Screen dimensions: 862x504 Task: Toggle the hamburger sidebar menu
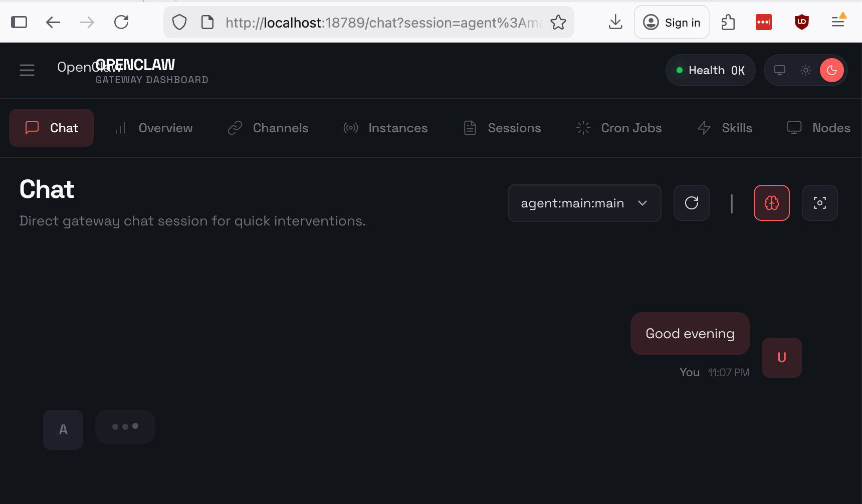[27, 70]
